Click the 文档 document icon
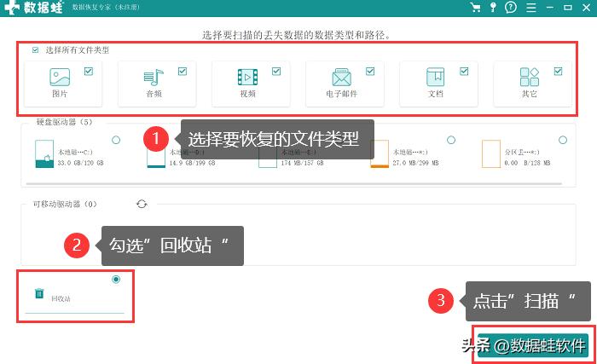597x364 pixels. click(x=435, y=77)
